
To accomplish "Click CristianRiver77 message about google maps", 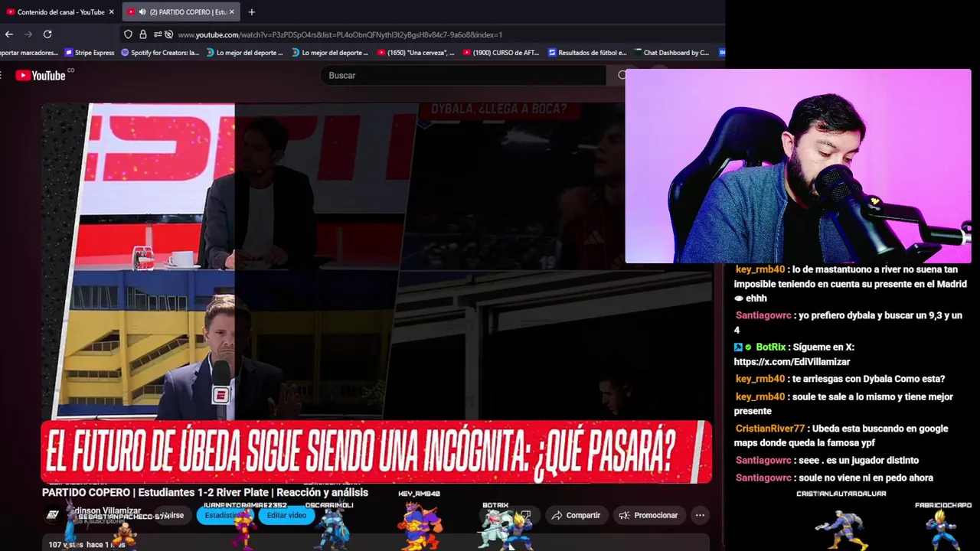I will (x=841, y=435).
